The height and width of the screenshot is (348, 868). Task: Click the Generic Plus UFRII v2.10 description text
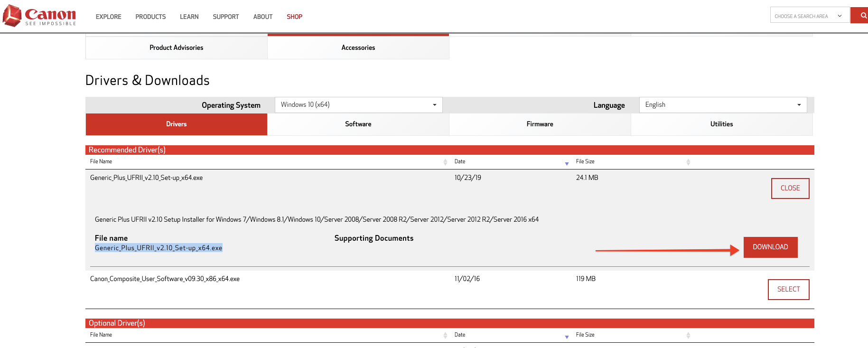317,220
